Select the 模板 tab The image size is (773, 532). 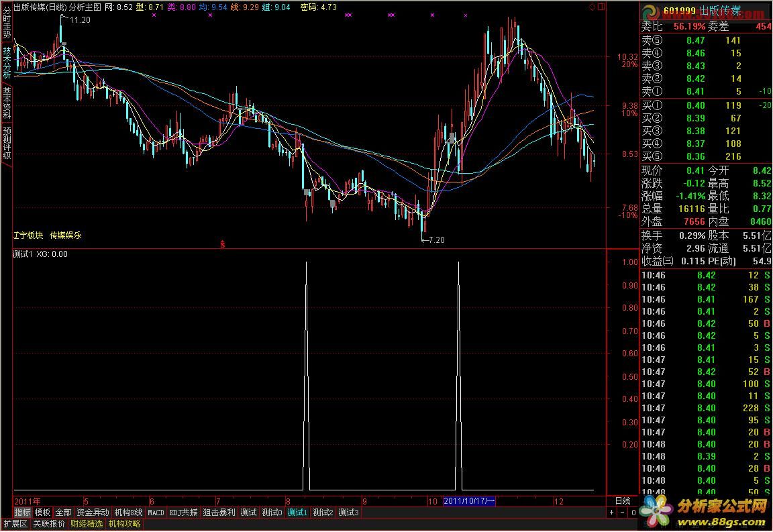click(x=42, y=513)
